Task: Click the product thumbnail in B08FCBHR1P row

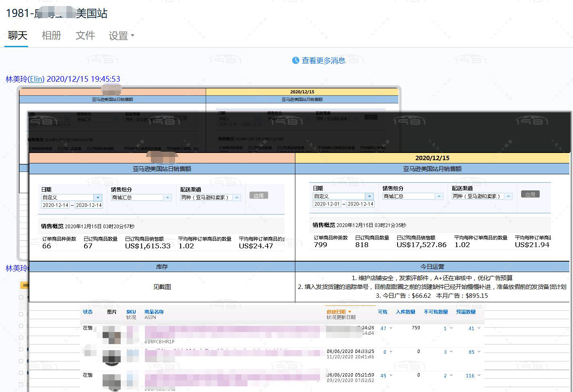Action: coord(111,334)
